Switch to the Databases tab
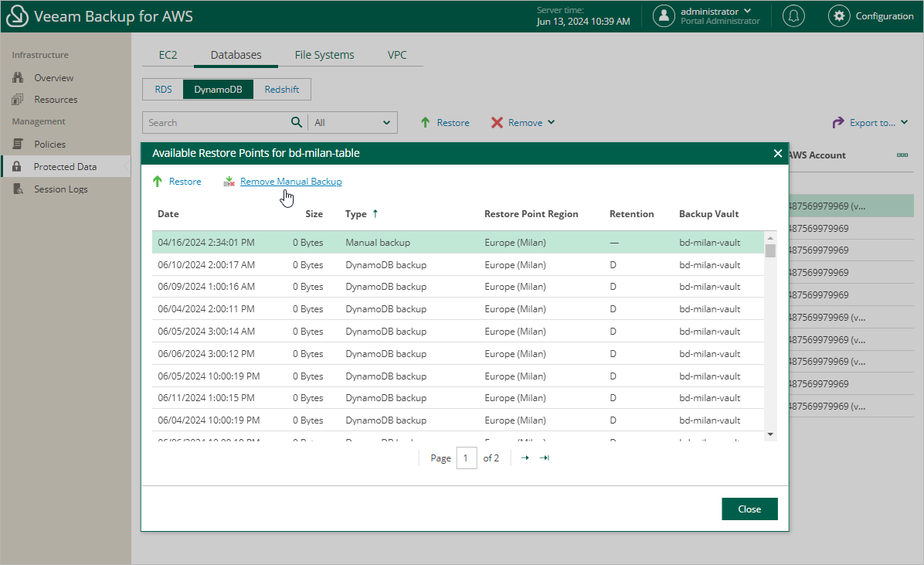Image resolution: width=924 pixels, height=565 pixels. (236, 55)
